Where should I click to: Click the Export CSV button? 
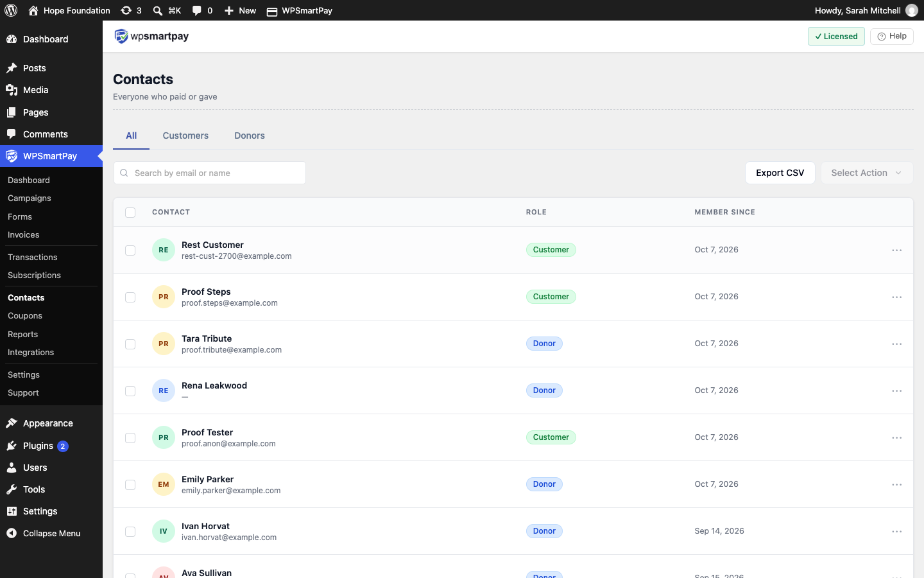click(x=780, y=173)
